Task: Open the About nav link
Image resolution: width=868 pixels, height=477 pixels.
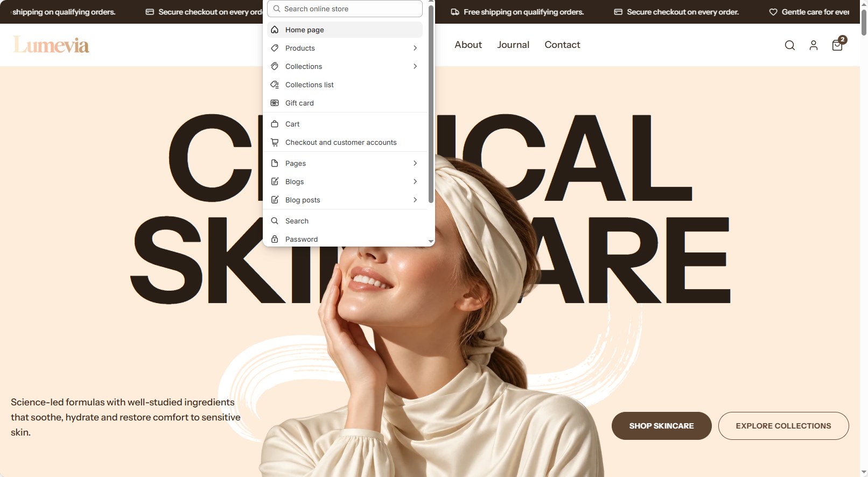Action: pos(468,45)
